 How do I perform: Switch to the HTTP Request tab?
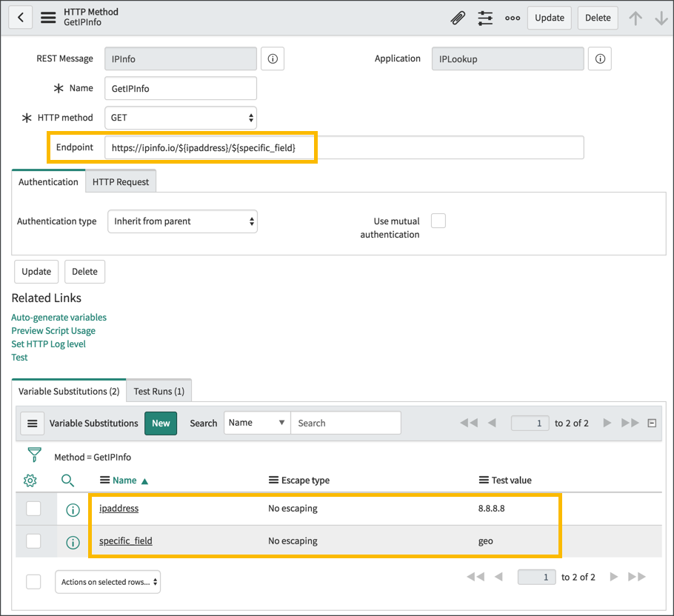121,182
